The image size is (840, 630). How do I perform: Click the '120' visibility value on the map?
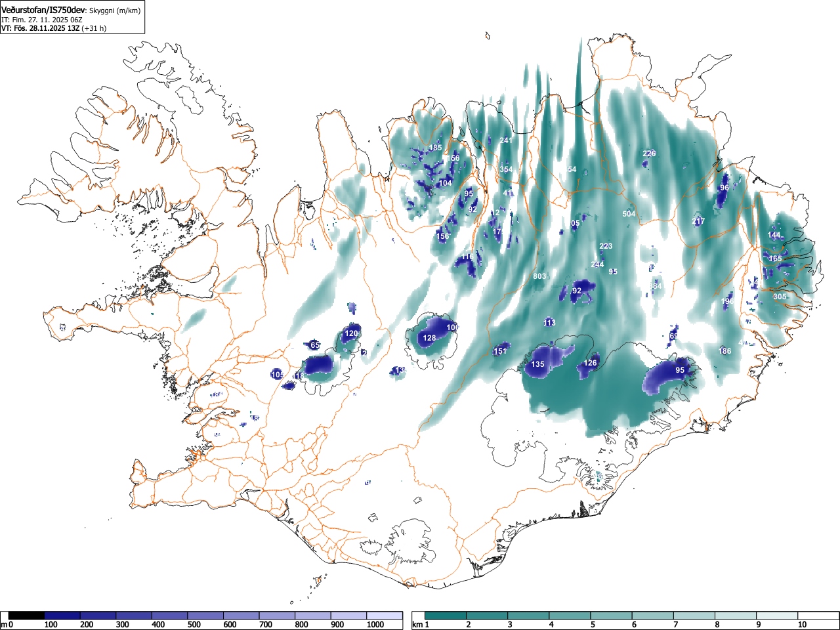point(352,333)
